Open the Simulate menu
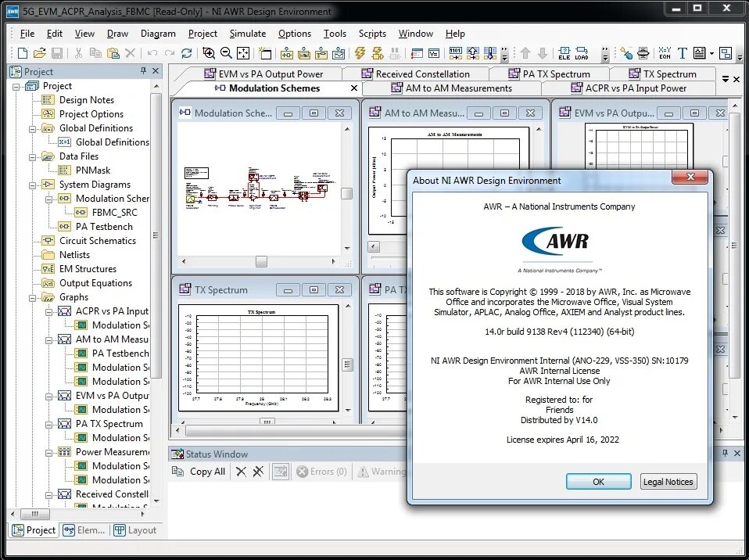 [x=247, y=34]
